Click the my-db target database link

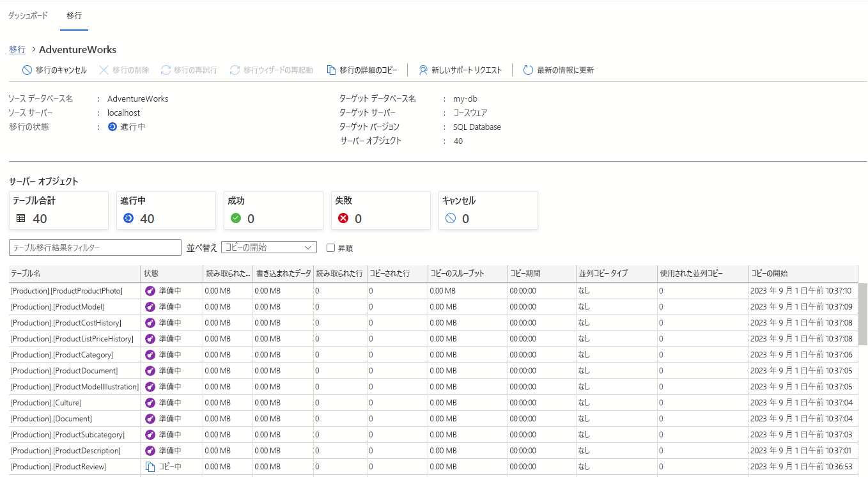465,99
